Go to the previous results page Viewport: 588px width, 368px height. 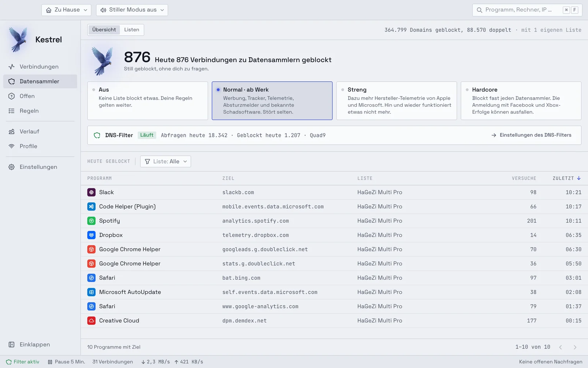click(560, 347)
